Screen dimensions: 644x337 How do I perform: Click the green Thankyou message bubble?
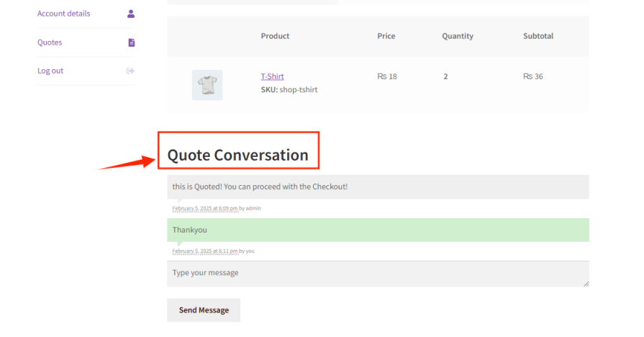click(377, 230)
